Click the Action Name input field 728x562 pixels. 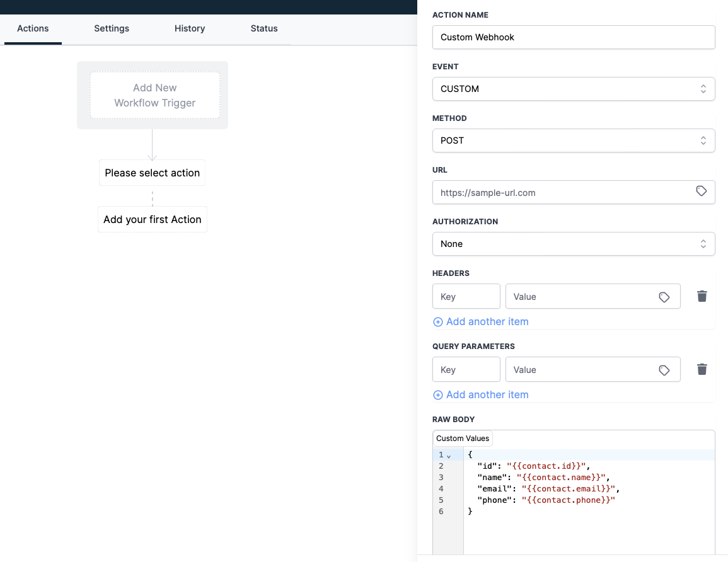(574, 37)
